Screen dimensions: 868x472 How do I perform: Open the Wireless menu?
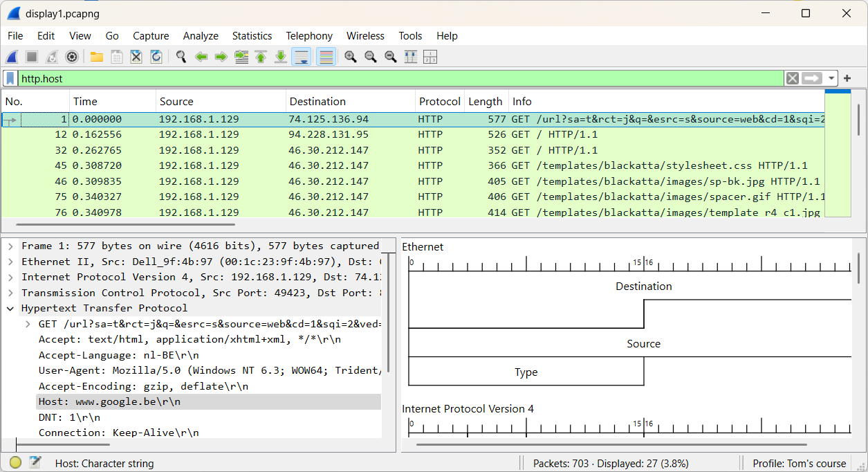(365, 36)
